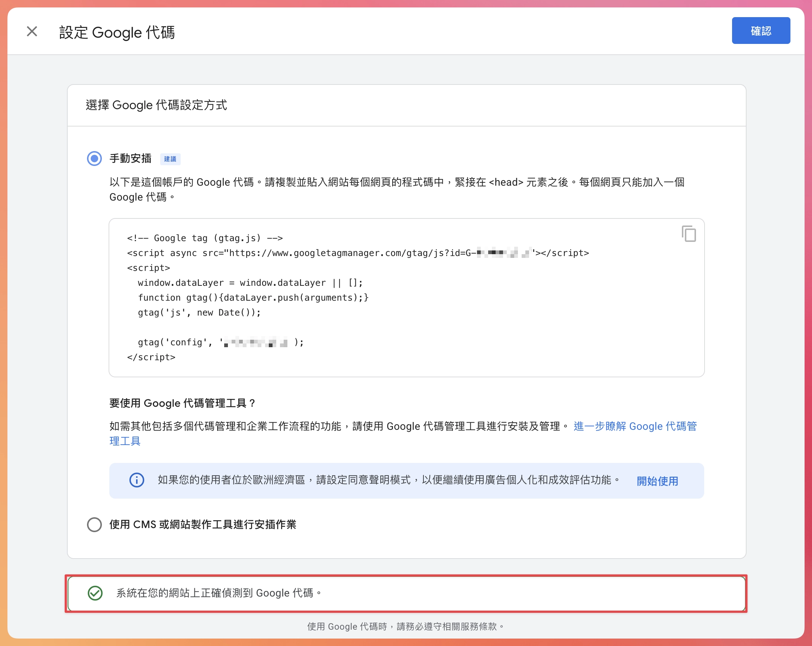Click the selected 手動安插 radio circle
The image size is (812, 646).
pyautogui.click(x=94, y=159)
